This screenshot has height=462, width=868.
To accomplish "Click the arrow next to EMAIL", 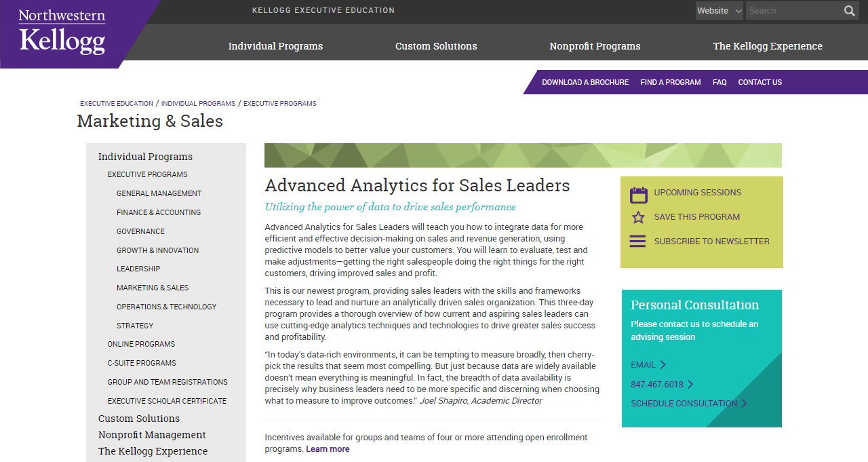I will coord(663,364).
